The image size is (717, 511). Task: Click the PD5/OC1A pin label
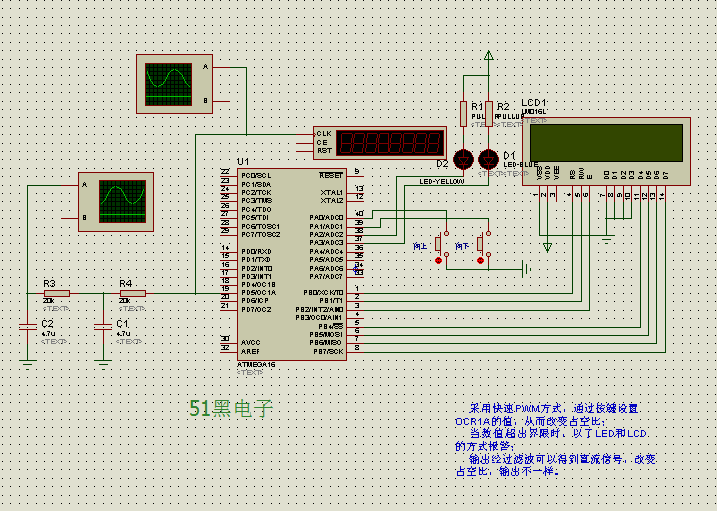(x=259, y=293)
